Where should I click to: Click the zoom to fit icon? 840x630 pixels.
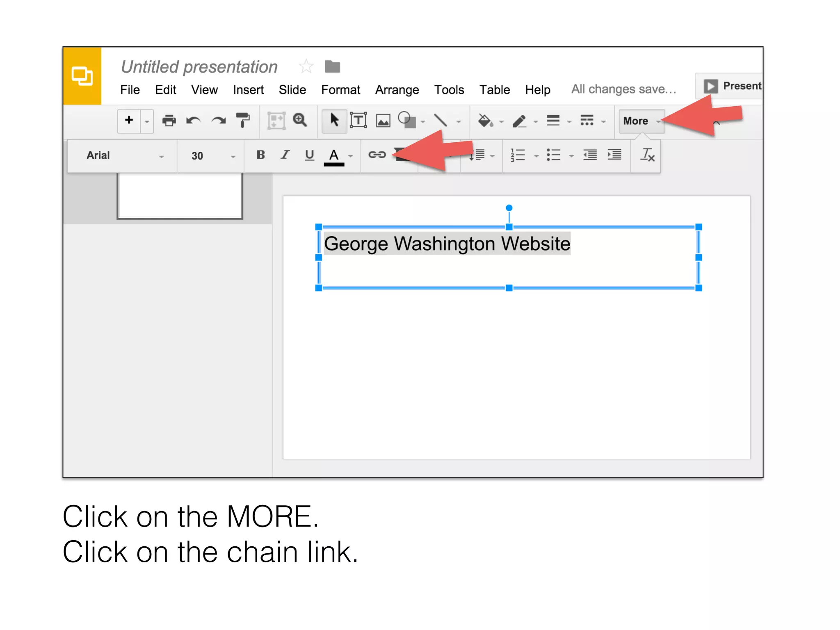click(x=276, y=121)
